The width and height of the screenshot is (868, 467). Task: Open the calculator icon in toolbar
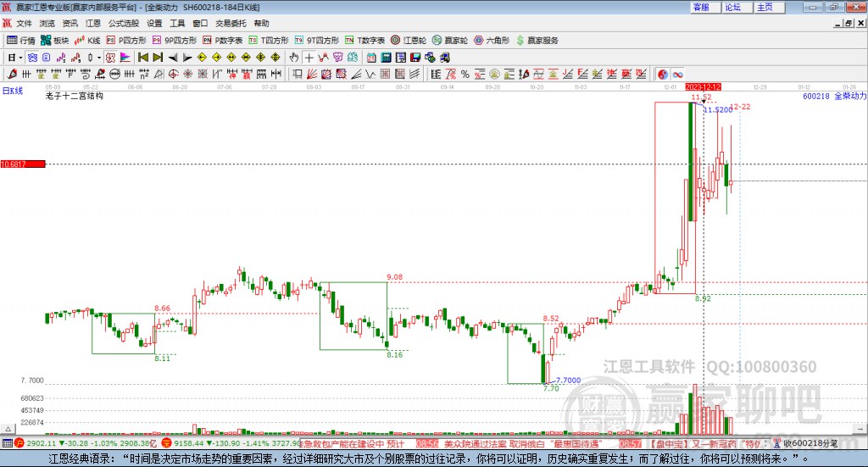pyautogui.click(x=386, y=58)
